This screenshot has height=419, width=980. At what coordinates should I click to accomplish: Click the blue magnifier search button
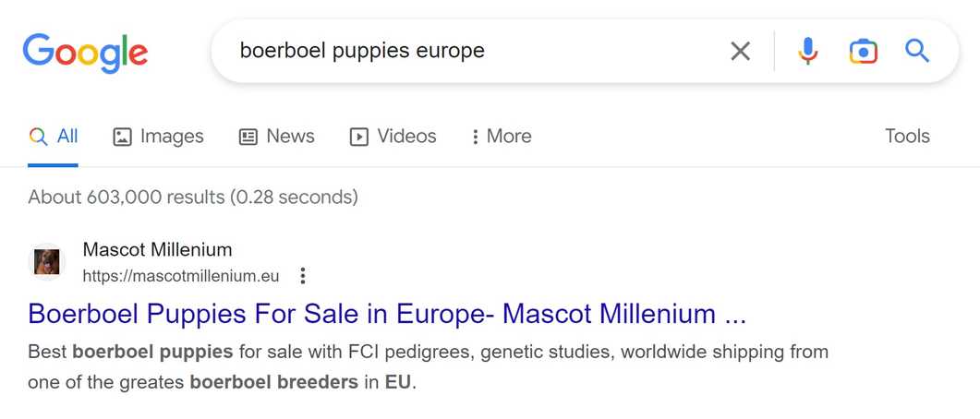(916, 51)
